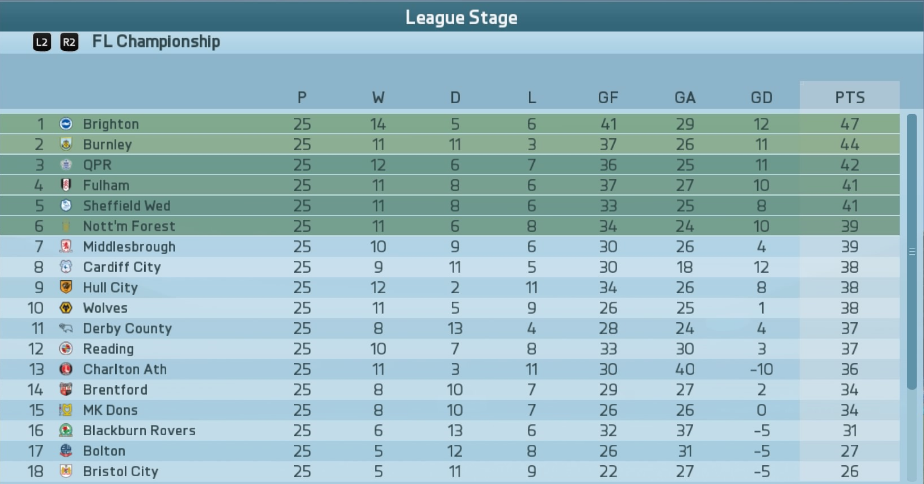Click the Blackburn Rovers crest
This screenshot has height=484, width=924.
(66, 430)
